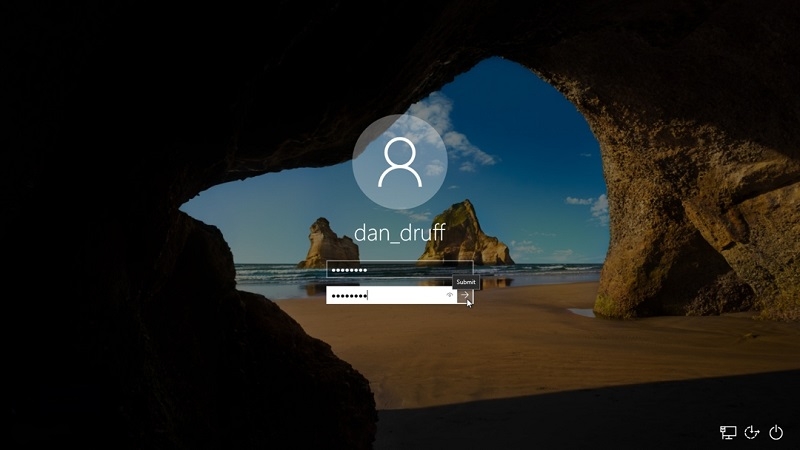Open the network connection icon
This screenshot has width=800, height=450.
coord(728,432)
